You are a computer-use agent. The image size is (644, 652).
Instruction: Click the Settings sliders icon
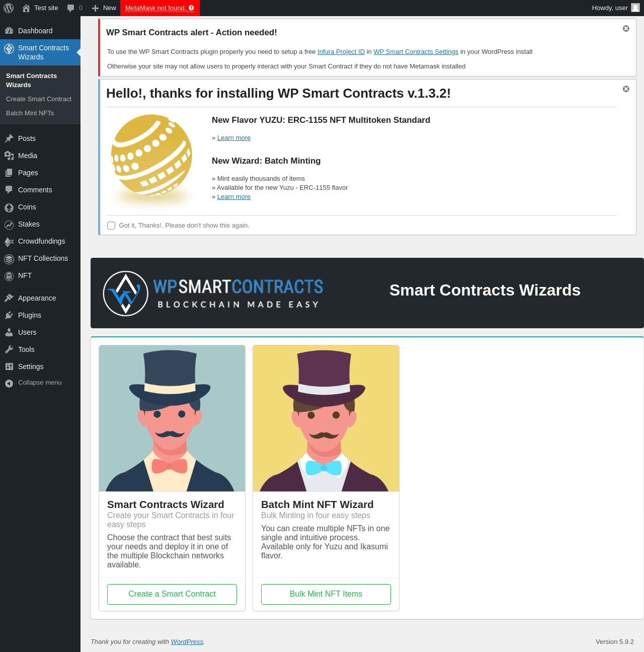point(9,367)
